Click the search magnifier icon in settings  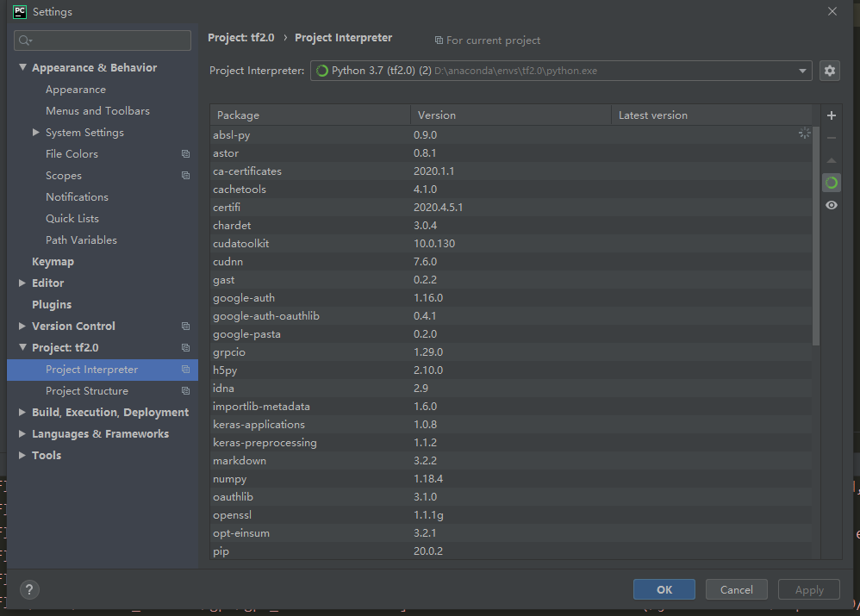(25, 40)
